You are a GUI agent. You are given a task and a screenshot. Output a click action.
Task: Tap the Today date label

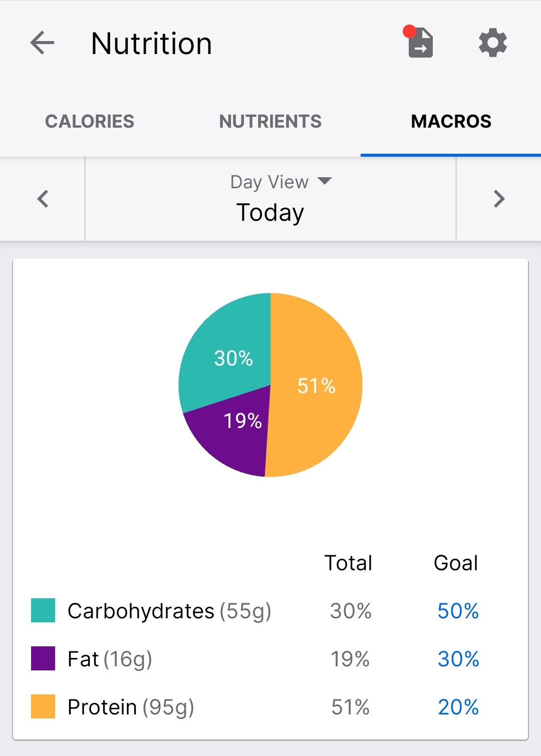(270, 212)
